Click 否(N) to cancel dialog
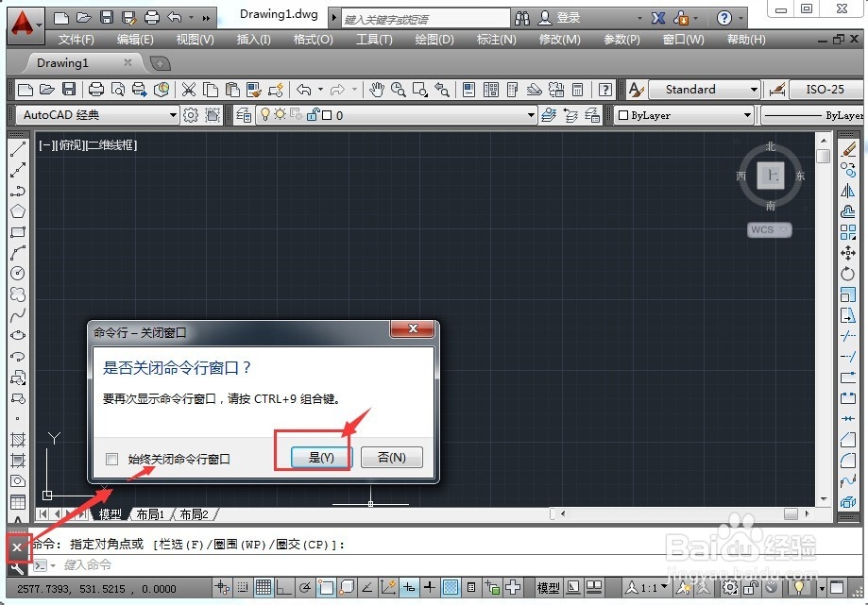868x605 pixels. pyautogui.click(x=391, y=458)
